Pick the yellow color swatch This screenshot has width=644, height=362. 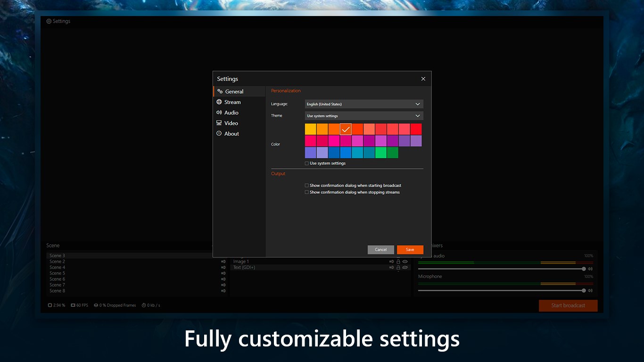coord(311,129)
